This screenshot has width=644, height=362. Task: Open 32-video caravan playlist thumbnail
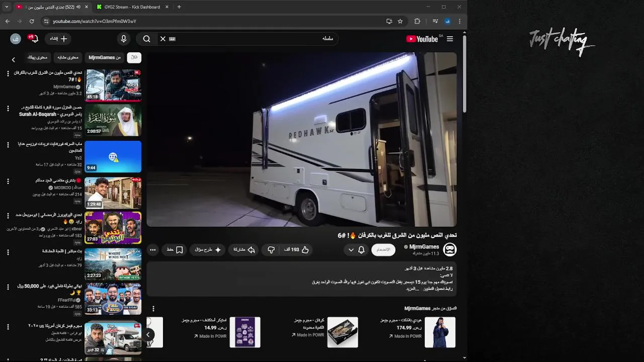click(113, 337)
